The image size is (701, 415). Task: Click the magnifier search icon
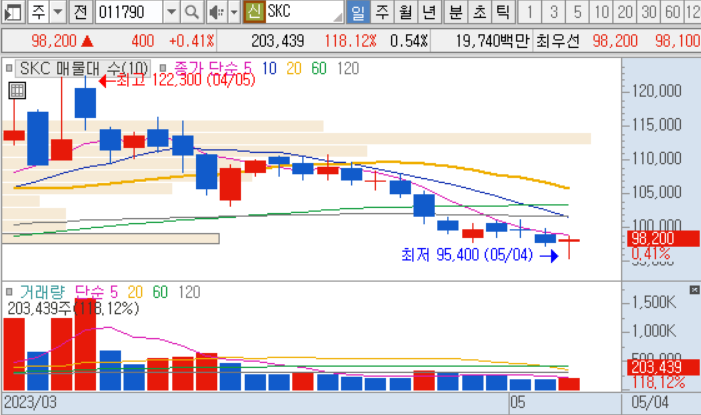(192, 12)
